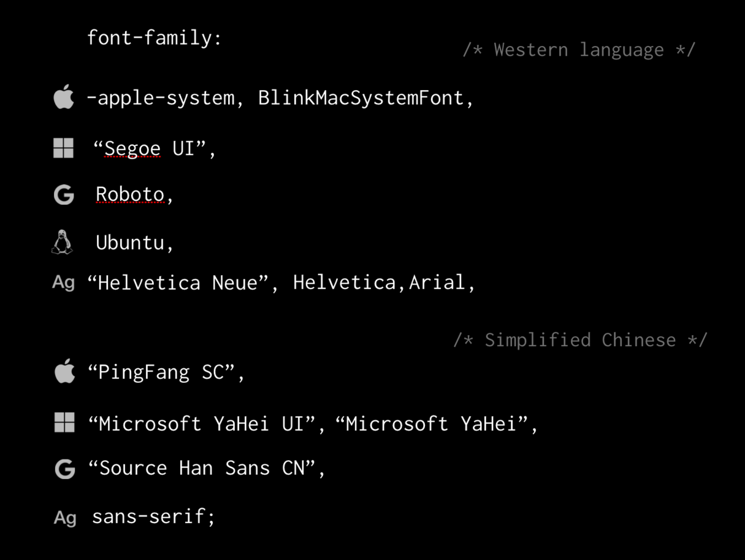Click the Apple logo beside PingFang SC
The image size is (745, 560).
pyautogui.click(x=65, y=371)
